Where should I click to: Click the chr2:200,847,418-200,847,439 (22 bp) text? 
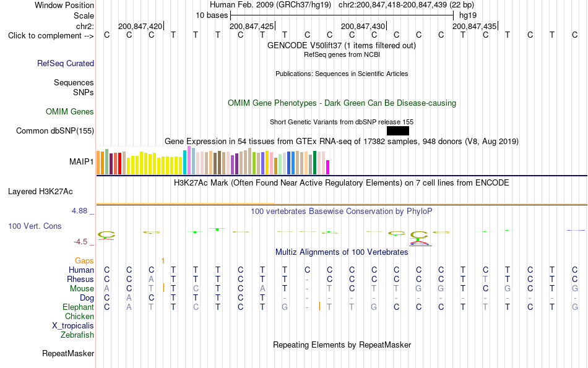pyautogui.click(x=406, y=5)
